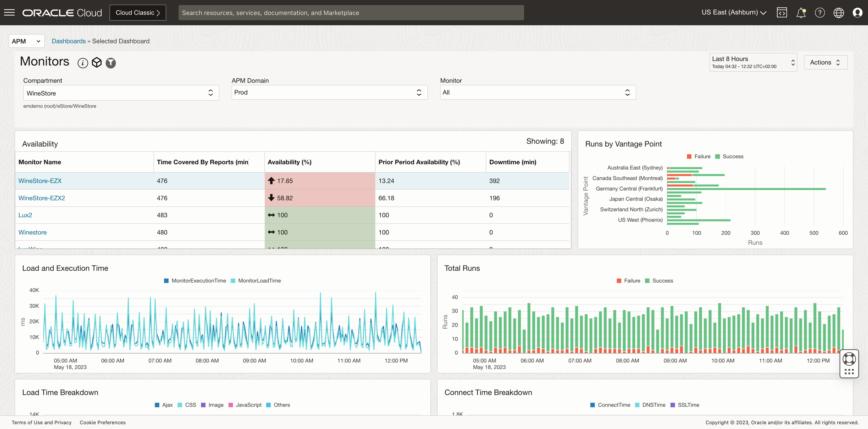The width and height of the screenshot is (868, 429).
Task: Navigate to Dashboards via the breadcrumb link
Action: pyautogui.click(x=69, y=41)
